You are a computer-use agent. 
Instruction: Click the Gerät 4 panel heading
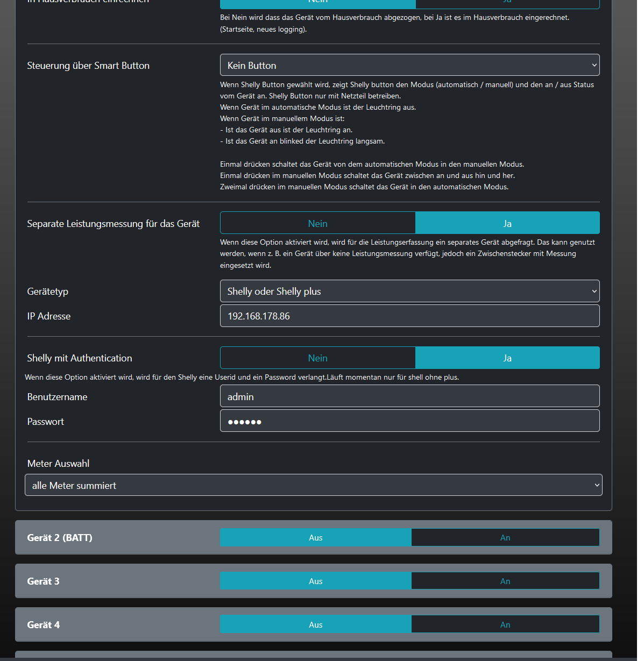(44, 624)
